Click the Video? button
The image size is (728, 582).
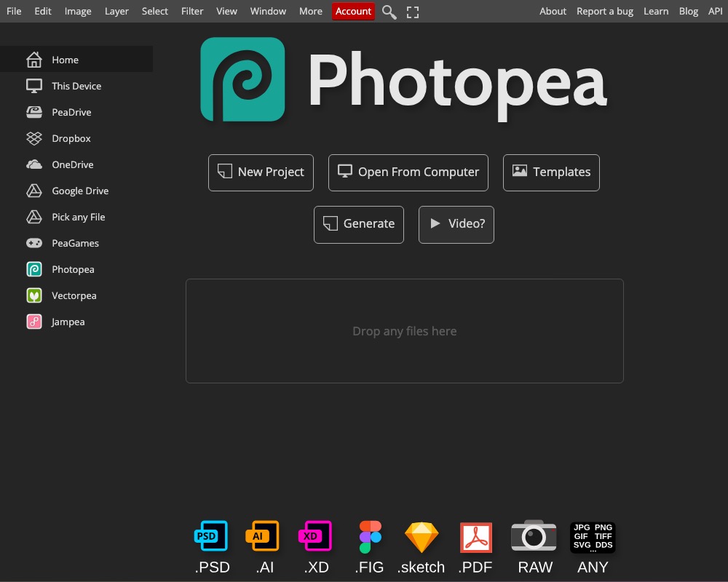click(456, 225)
